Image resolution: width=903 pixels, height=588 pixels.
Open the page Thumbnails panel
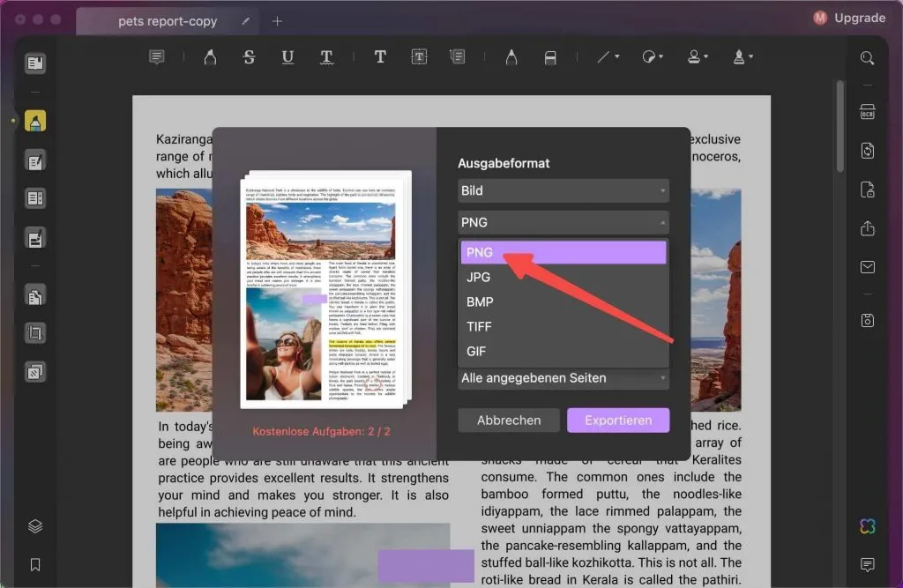click(x=34, y=63)
